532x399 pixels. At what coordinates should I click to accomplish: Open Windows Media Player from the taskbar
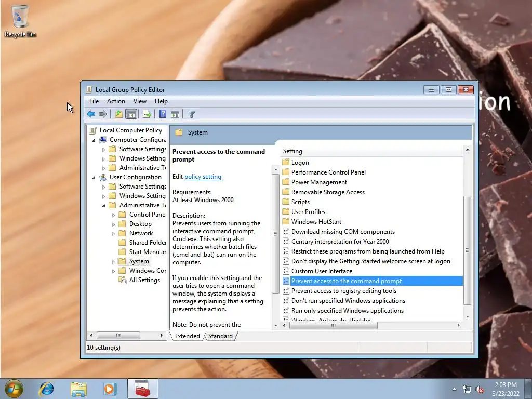tap(110, 389)
